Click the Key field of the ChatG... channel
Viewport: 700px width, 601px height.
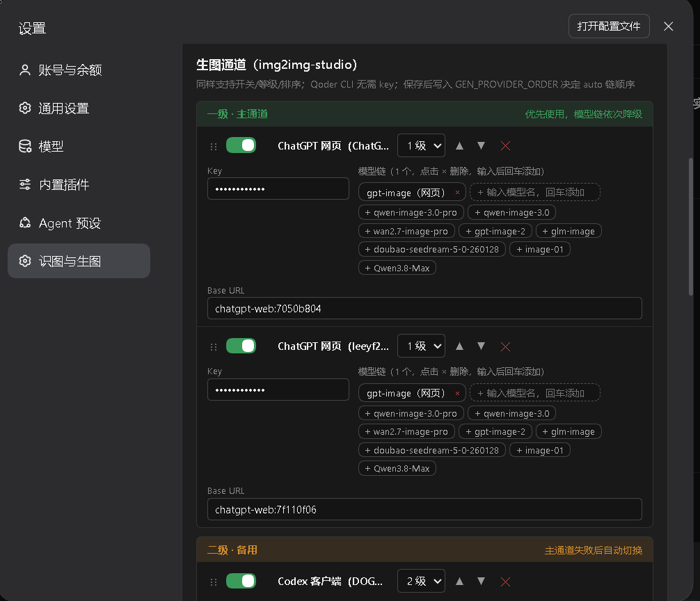tap(278, 189)
